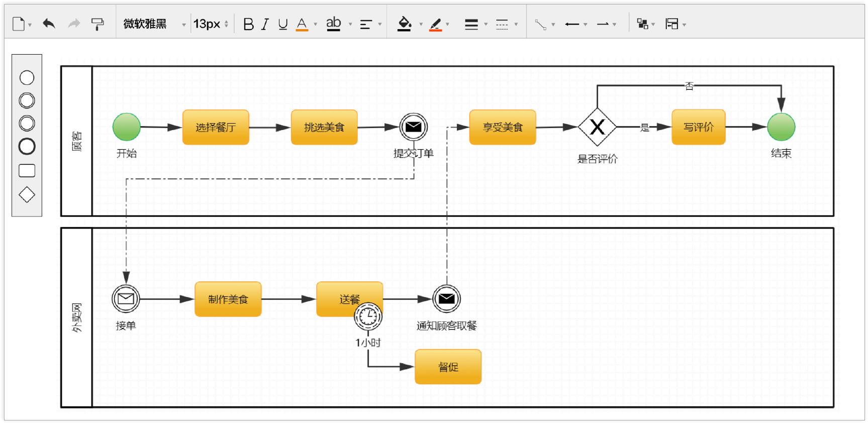Select the 送餐 task box
This screenshot has width=868, height=425.
350,299
